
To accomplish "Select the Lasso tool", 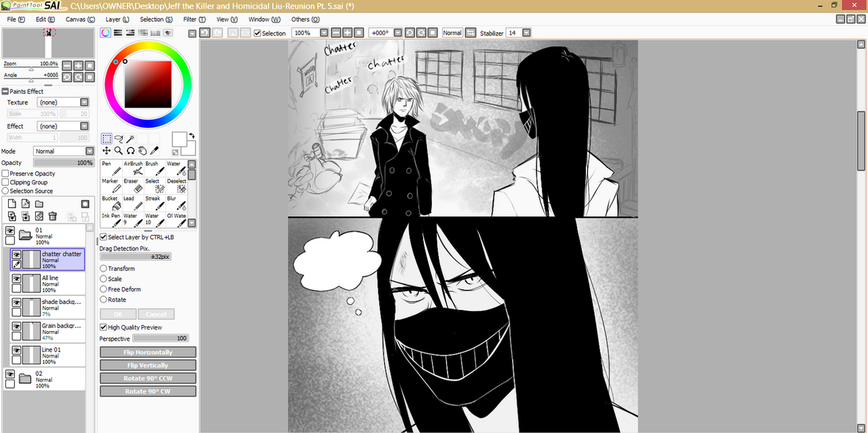I will tap(118, 138).
